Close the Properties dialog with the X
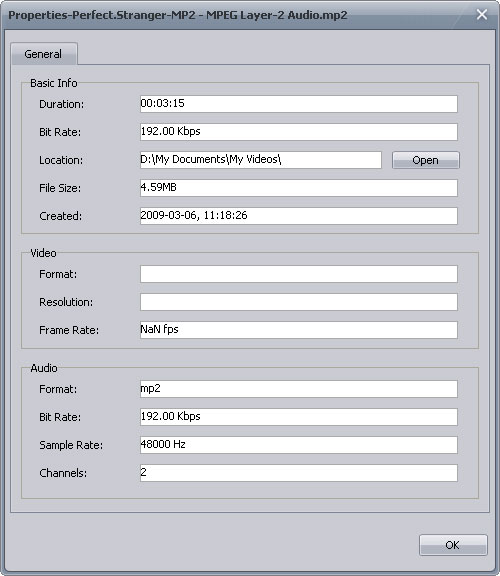 pos(482,15)
